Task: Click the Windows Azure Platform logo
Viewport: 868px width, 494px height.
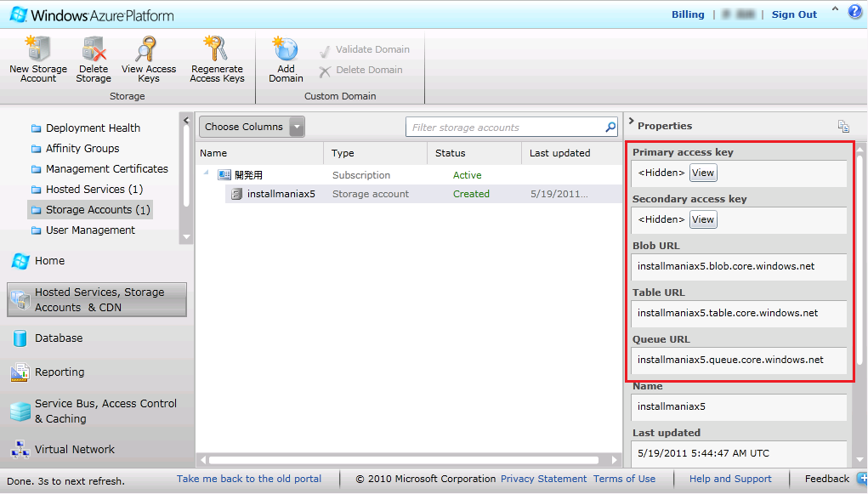Action: 93,15
